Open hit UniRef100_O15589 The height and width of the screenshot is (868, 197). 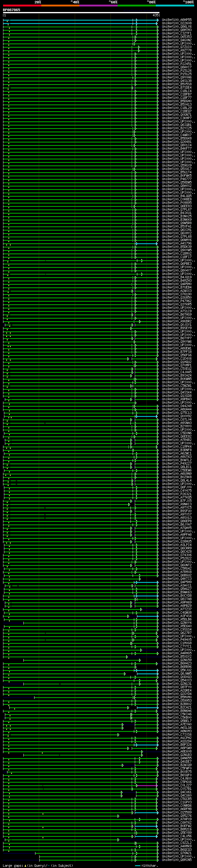[x=176, y=812]
